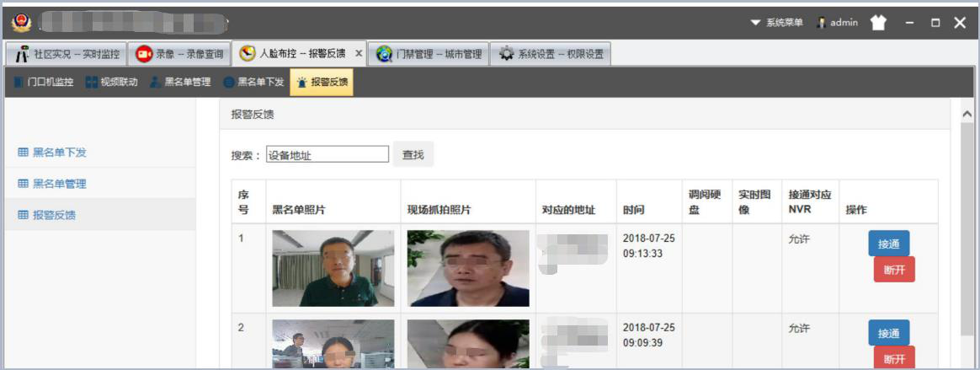Click the 报警反馈 panel heading

(x=253, y=115)
